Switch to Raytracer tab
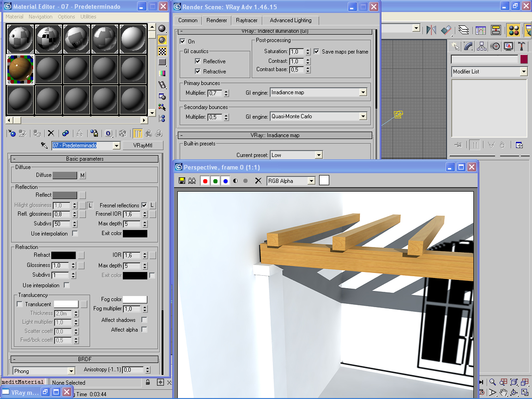This screenshot has height=399, width=532. (247, 20)
